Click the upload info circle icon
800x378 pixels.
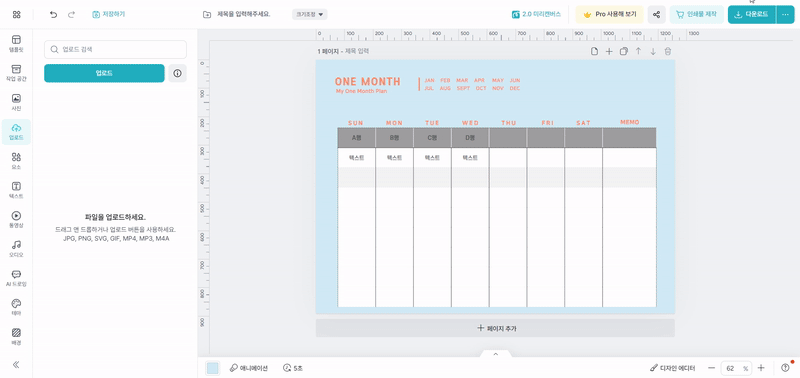click(178, 73)
